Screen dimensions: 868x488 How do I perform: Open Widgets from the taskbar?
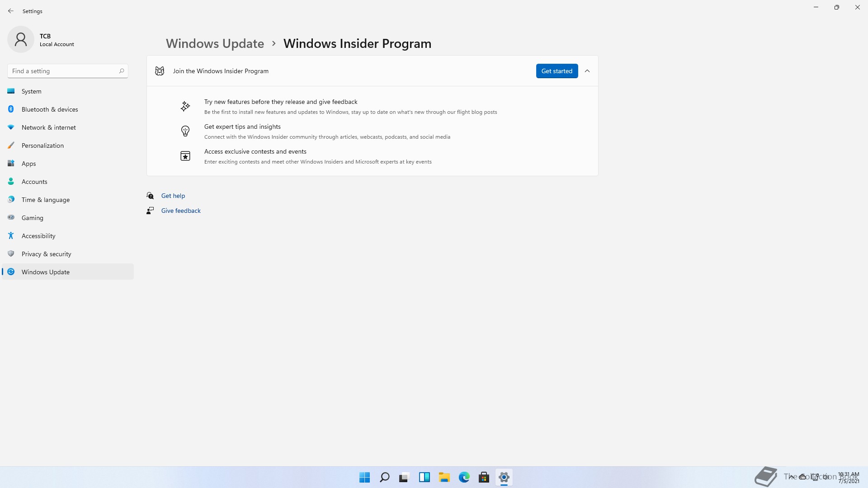[x=424, y=477]
